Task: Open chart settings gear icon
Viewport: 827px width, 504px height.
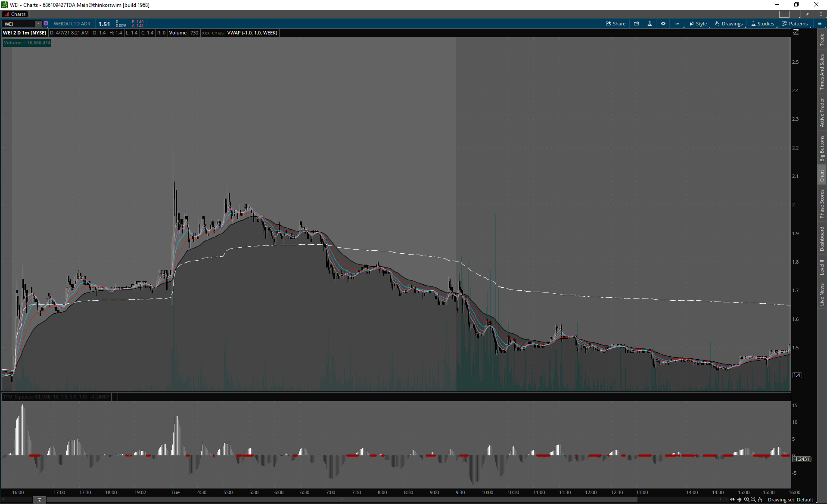Action: coord(663,24)
